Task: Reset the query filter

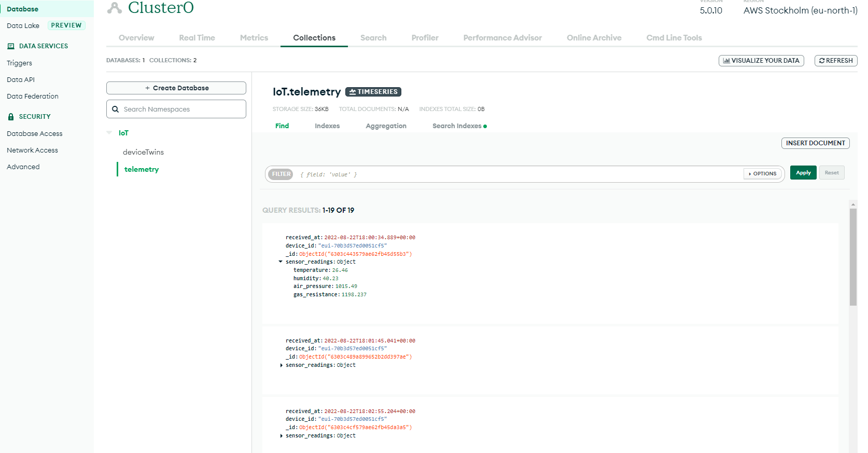Action: (x=832, y=173)
